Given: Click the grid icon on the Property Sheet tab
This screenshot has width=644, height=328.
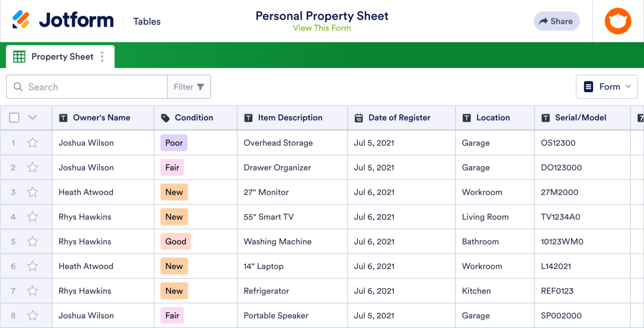Looking at the screenshot, I should (19, 56).
